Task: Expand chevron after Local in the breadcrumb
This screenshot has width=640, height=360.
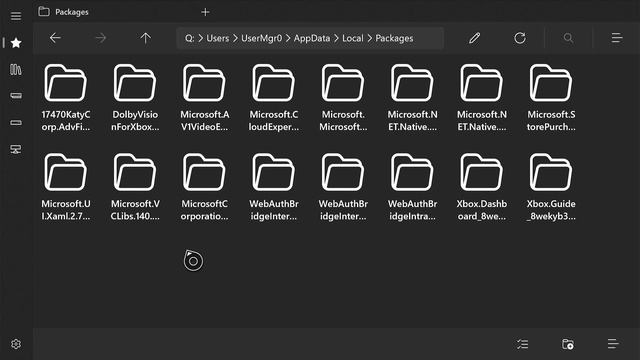Action: point(369,38)
